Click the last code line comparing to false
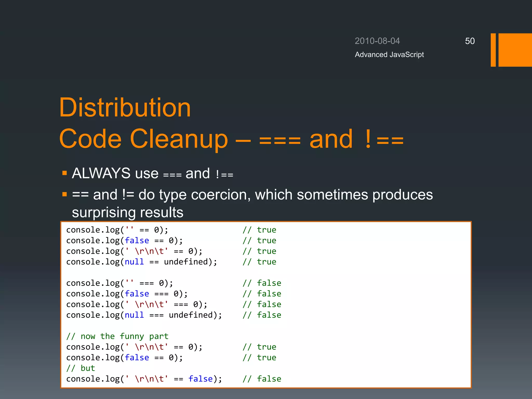This screenshot has height=399, width=532. pos(144,379)
